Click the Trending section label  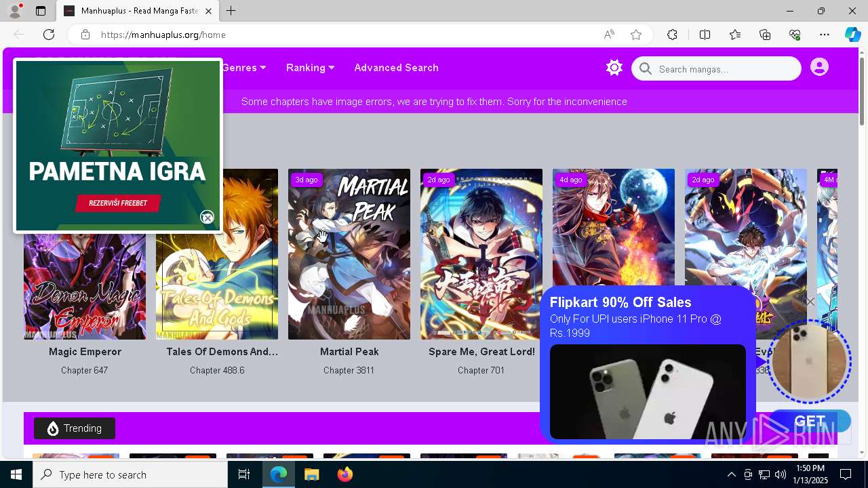(75, 428)
